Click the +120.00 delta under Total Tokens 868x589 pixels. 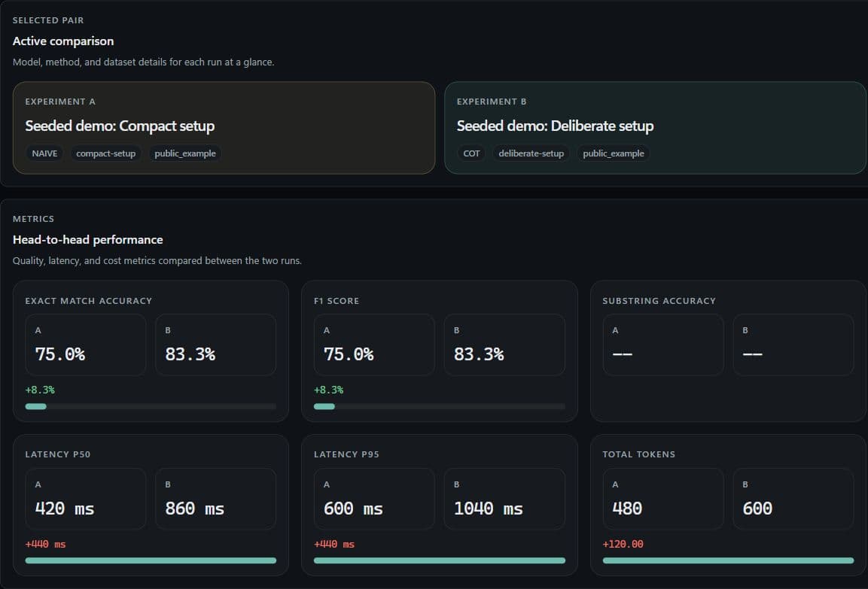pyautogui.click(x=623, y=544)
